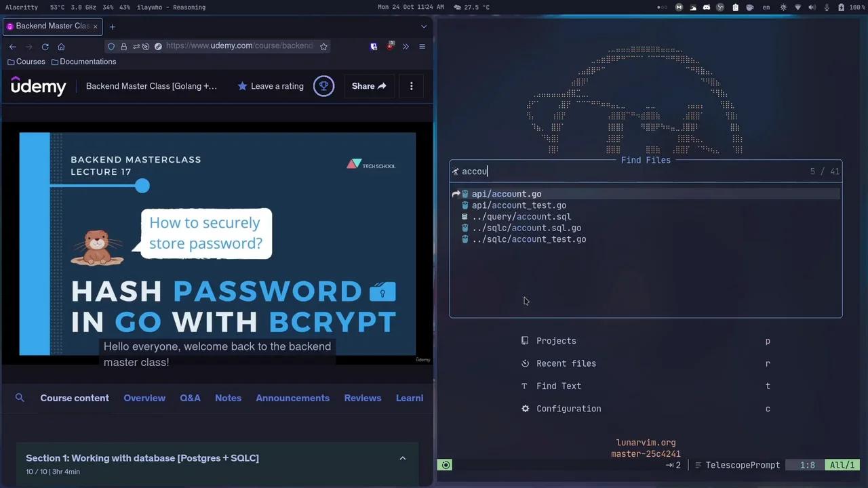Open the browser tab list dropdown chevron

coord(424,26)
